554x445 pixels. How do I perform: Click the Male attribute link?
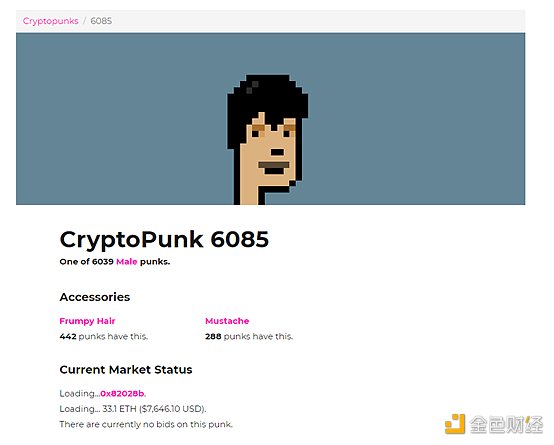(126, 262)
